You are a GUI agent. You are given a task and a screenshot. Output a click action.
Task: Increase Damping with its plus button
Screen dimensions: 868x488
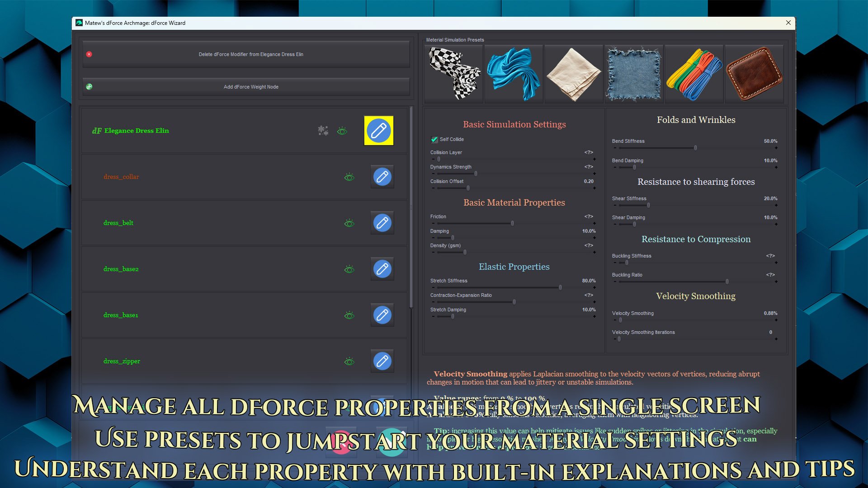594,238
